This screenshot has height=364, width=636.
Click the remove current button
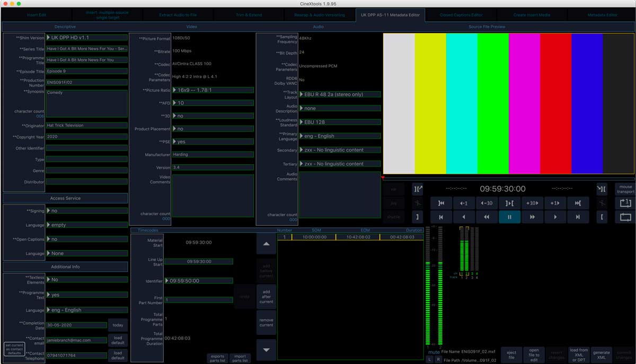pyautogui.click(x=266, y=323)
